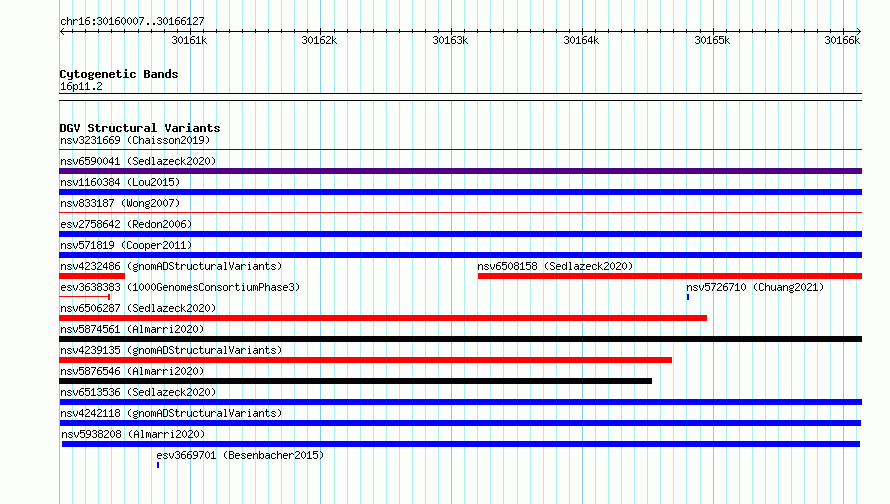
Task: Click the 30161k ruler tick label
Action: 189,40
